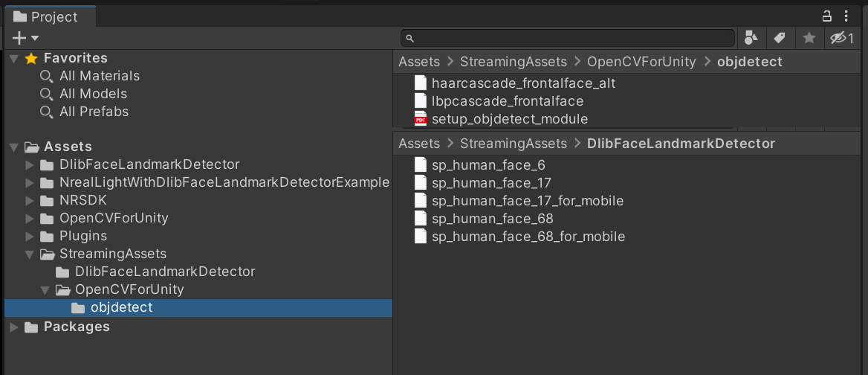Screen dimensions: 868x375
Task: Go to StreamingAssets in upper breadcrumb
Action: (514, 62)
